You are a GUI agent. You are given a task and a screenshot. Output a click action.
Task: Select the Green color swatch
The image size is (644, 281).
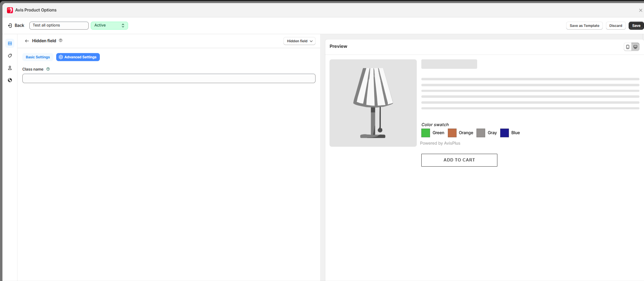tap(425, 133)
